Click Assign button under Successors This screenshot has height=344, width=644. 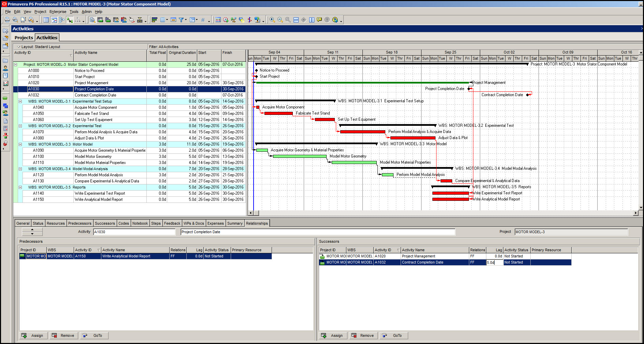coord(333,335)
